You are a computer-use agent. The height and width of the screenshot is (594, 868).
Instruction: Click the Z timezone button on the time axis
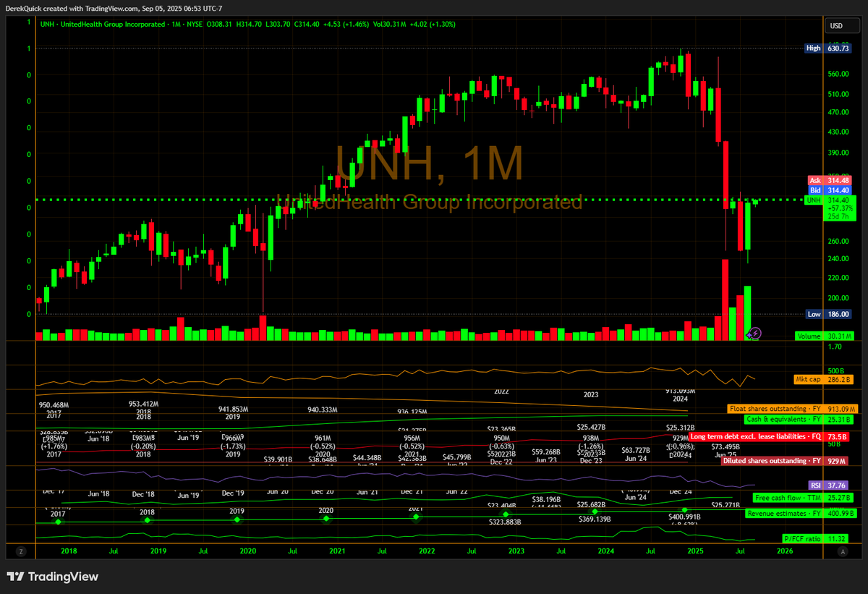[x=22, y=551]
